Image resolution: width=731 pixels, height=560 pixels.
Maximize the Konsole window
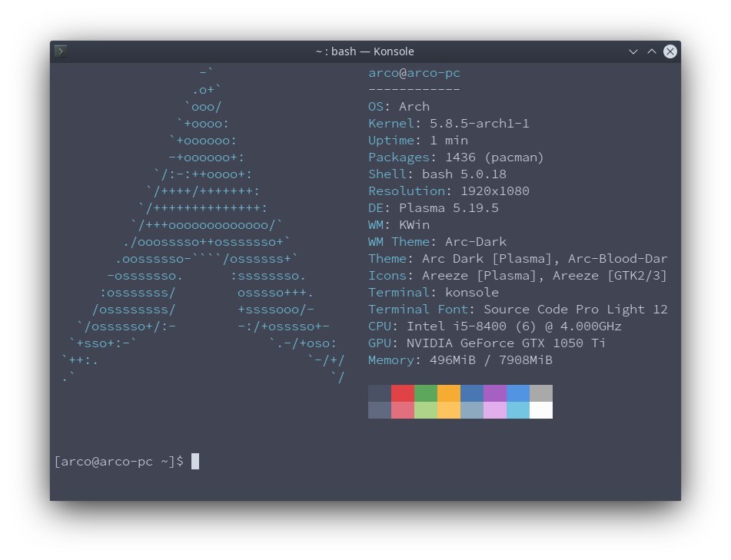tap(652, 51)
